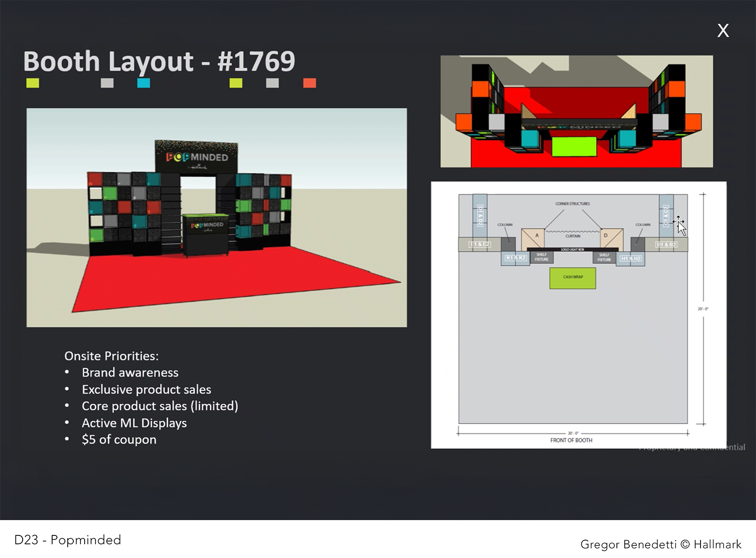Select the "Gregor Benedetti © Hallmark" credit
Image resolution: width=756 pixels, height=558 pixels.
pyautogui.click(x=661, y=544)
